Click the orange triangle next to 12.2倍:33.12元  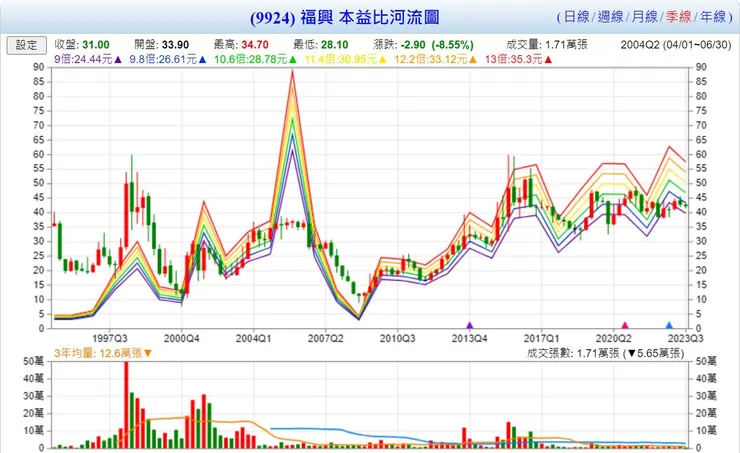[x=473, y=60]
